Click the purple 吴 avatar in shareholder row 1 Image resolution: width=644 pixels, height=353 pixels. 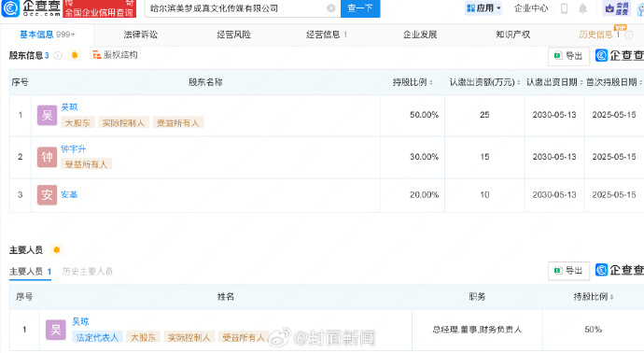pos(47,115)
